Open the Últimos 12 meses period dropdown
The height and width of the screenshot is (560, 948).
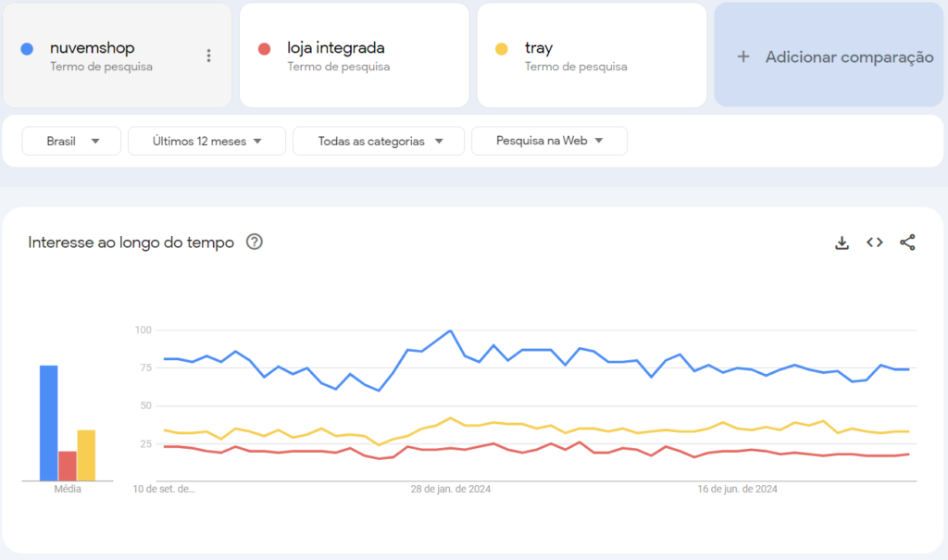point(206,141)
